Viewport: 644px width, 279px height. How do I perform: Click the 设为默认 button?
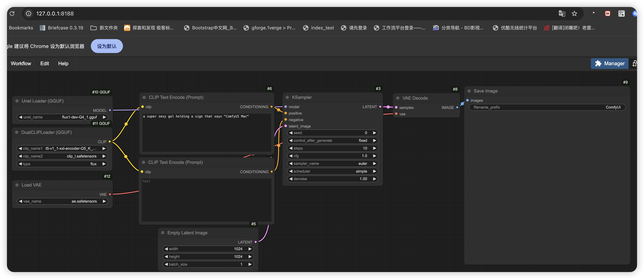coord(107,46)
